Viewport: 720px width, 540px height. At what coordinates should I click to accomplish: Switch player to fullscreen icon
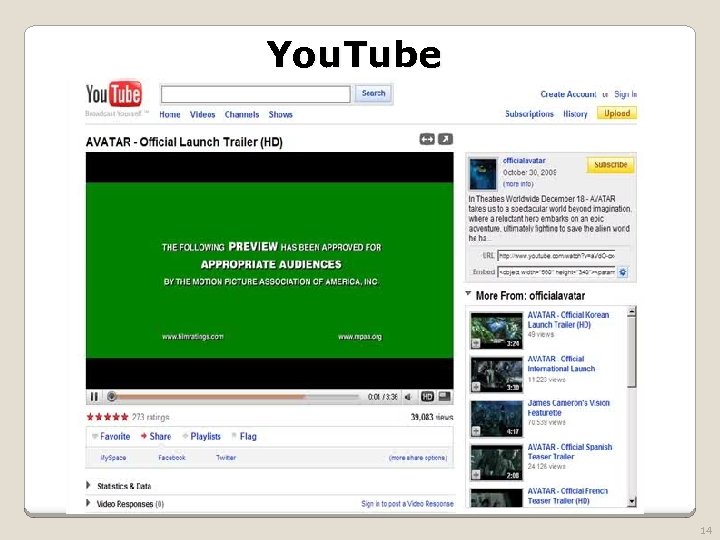click(444, 396)
